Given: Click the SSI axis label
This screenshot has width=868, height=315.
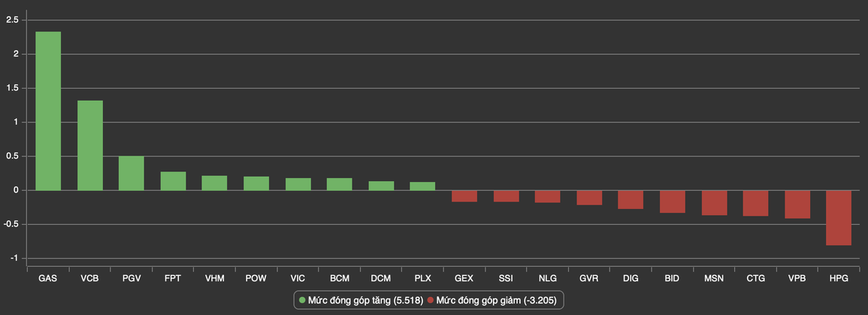Looking at the screenshot, I should (x=506, y=278).
